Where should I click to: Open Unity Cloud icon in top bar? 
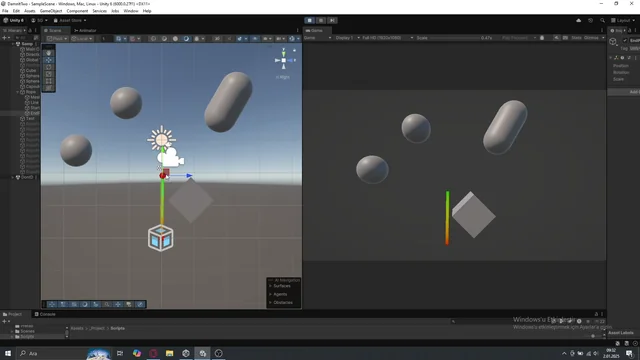point(578,20)
